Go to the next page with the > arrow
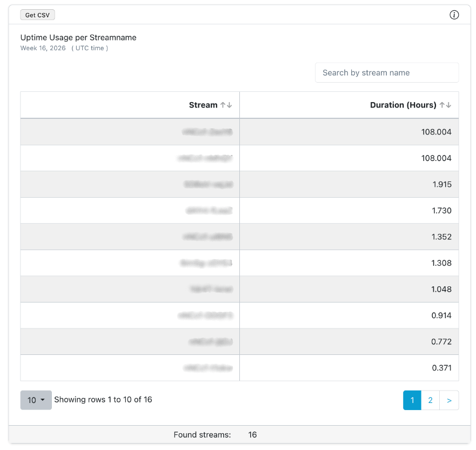Viewport: 476px width, 450px height. pyautogui.click(x=449, y=400)
